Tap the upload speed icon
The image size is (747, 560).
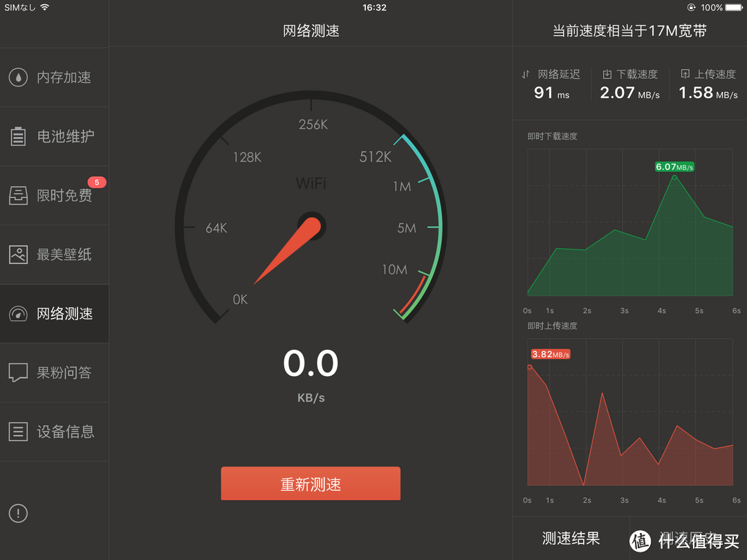(x=685, y=74)
